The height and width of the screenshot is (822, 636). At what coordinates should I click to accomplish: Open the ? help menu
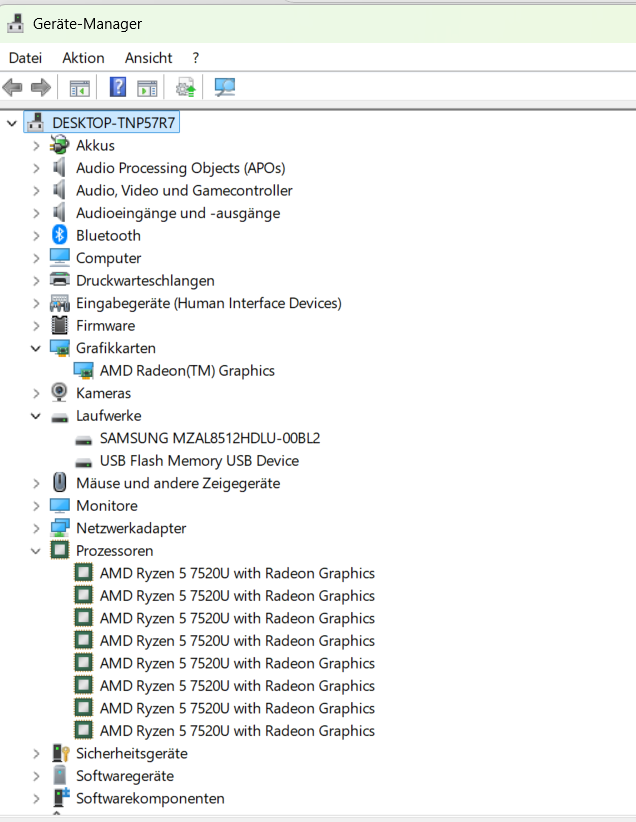(196, 58)
